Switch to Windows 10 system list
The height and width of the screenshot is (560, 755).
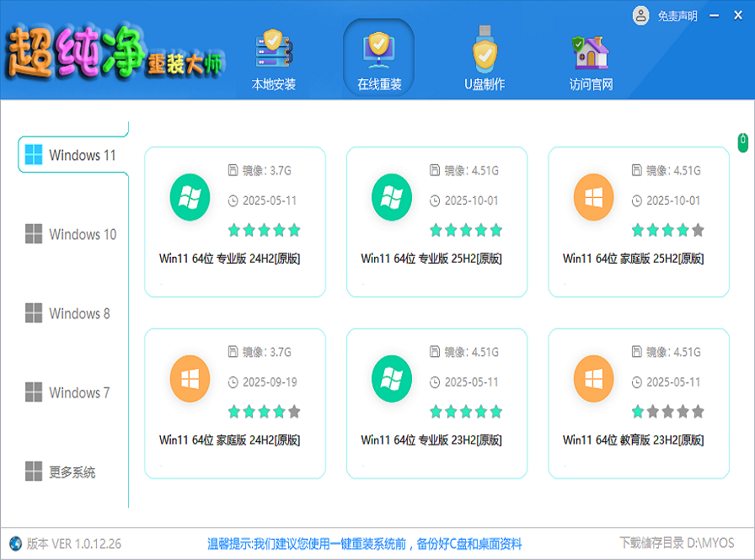point(72,234)
